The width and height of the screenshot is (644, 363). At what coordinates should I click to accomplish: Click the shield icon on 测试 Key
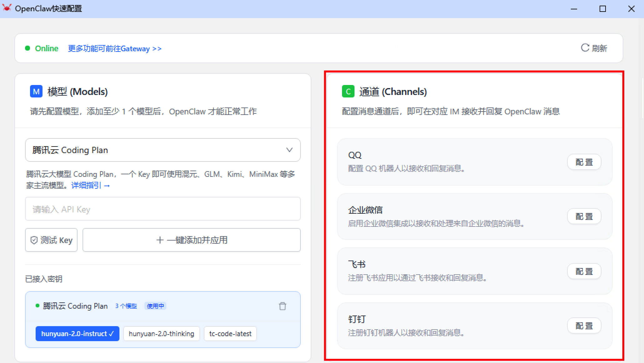click(34, 240)
